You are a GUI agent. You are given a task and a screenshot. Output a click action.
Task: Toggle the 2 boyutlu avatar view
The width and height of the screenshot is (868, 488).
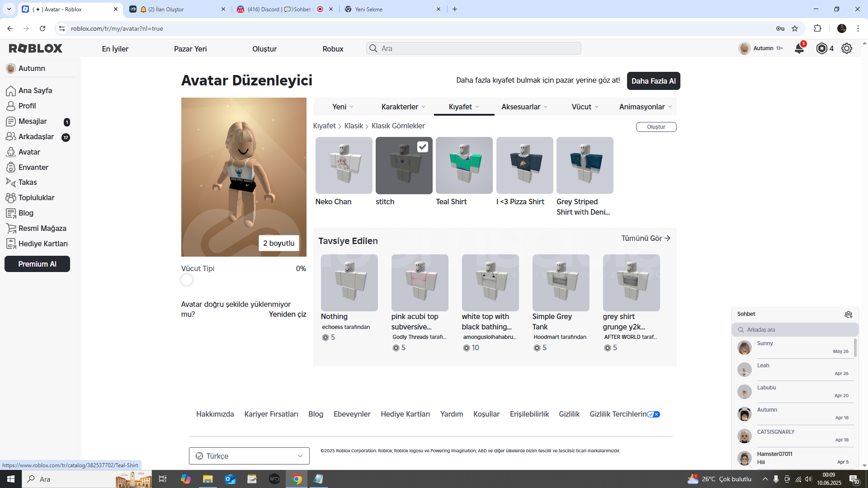pos(278,243)
